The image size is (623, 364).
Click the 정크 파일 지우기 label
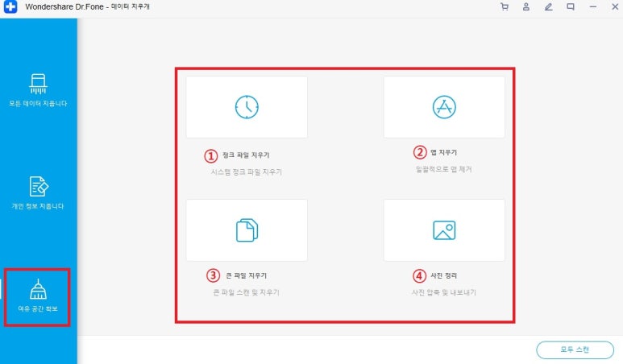click(246, 155)
